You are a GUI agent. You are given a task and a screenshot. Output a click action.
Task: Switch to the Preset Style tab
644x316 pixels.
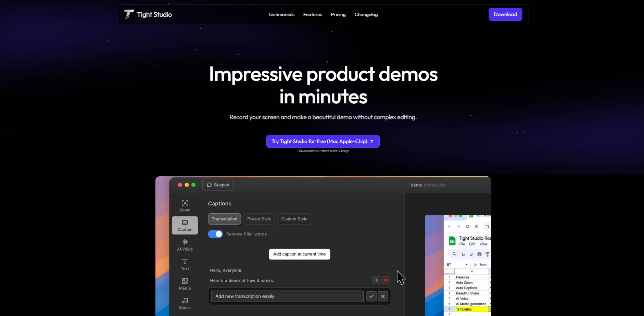tap(259, 219)
